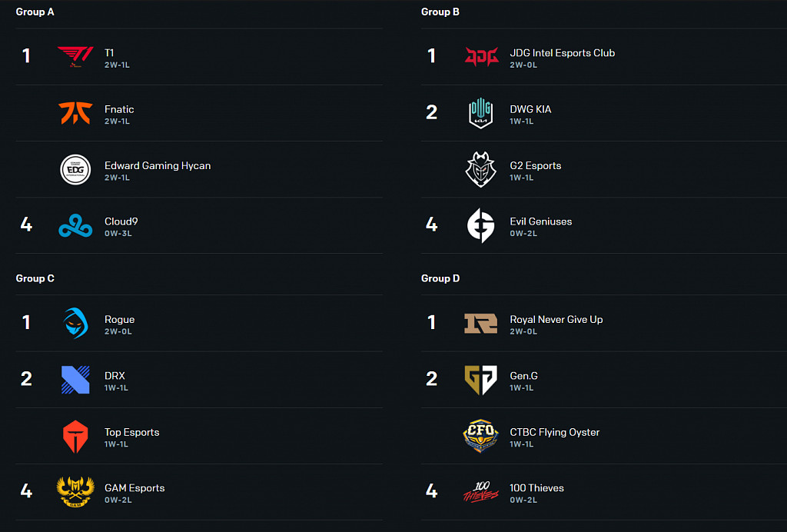Click the Cloud9 blue cloud logo
This screenshot has height=532, width=787.
pos(75,226)
